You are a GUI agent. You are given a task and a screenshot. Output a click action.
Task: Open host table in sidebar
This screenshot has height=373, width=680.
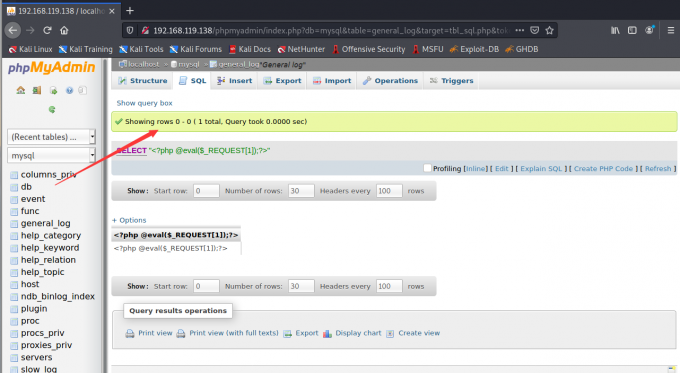(30, 284)
